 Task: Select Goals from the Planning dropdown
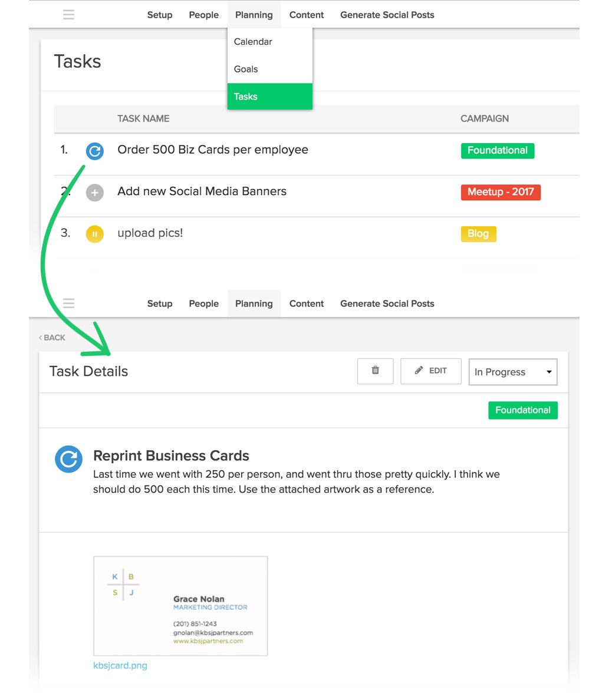pos(270,69)
